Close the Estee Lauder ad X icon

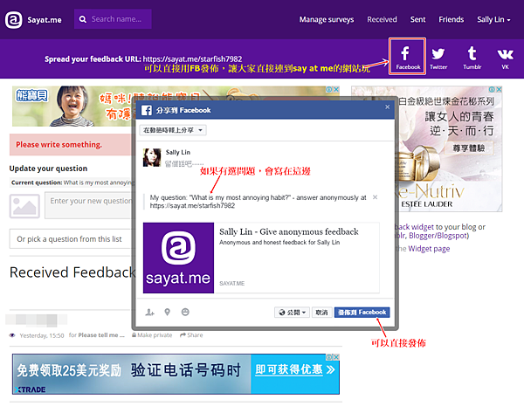499,89
